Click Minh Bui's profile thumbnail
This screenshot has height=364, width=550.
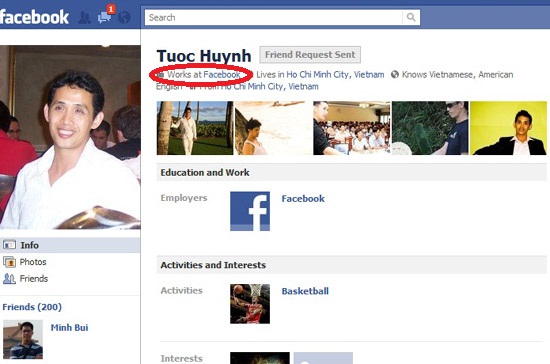point(23,339)
